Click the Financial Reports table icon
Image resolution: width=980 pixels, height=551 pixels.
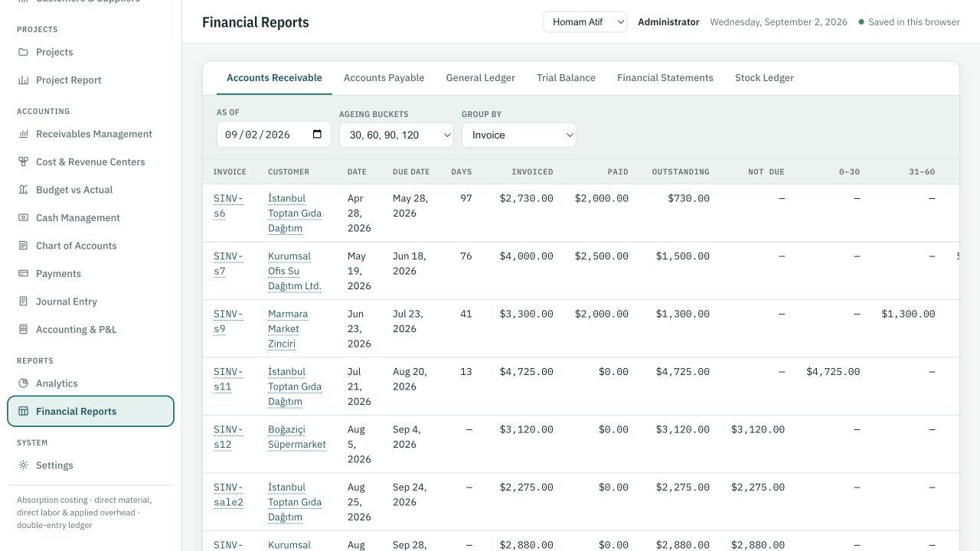pos(23,411)
